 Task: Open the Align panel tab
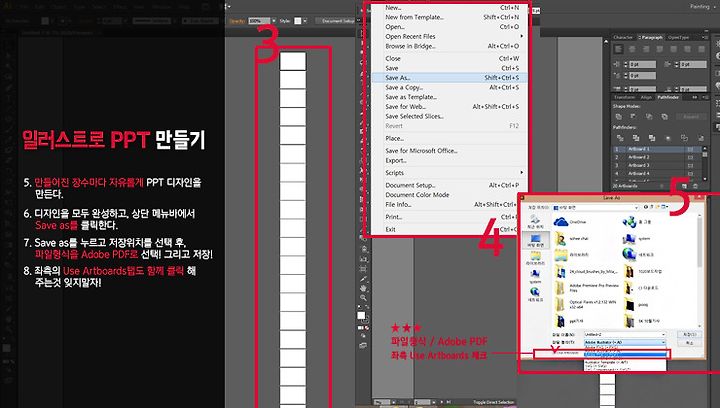point(647,97)
